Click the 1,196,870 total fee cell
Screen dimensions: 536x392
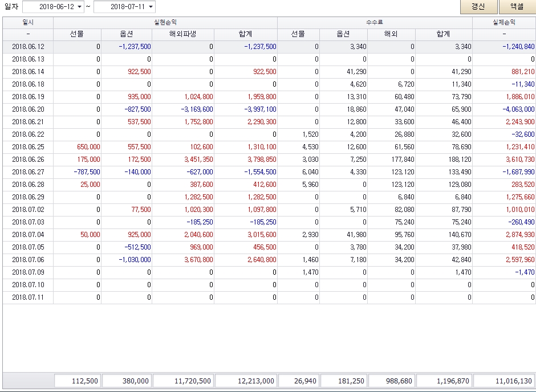[444, 381]
